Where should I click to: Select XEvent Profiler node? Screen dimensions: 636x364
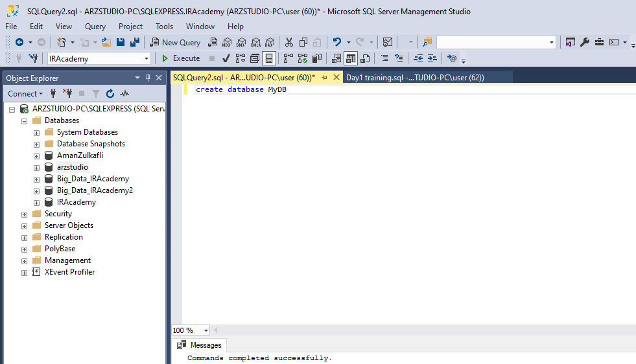69,272
